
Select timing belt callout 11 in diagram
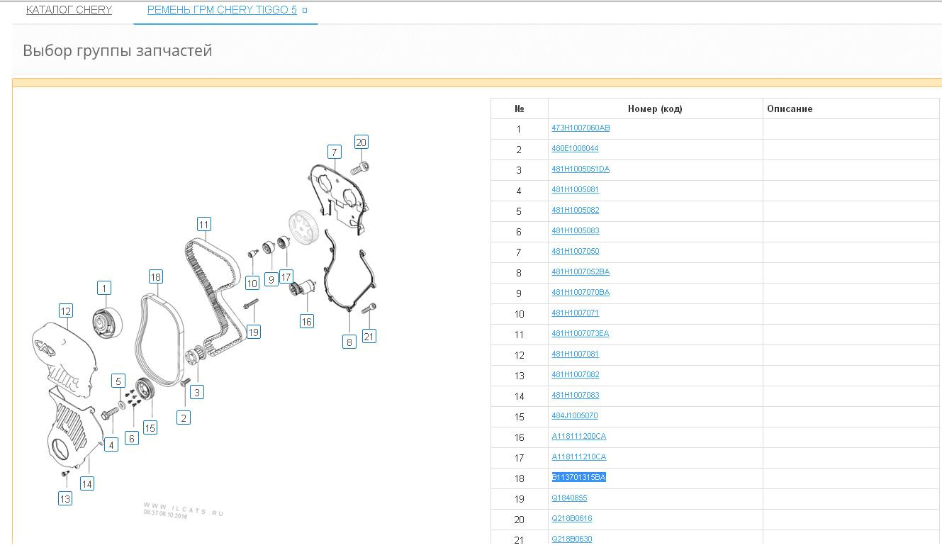click(x=204, y=225)
